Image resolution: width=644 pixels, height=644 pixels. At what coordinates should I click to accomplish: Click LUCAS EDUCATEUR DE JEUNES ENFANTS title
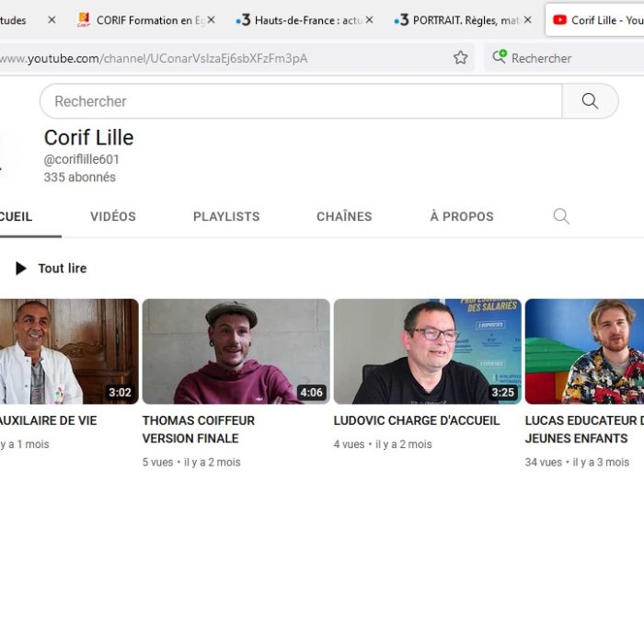[584, 430]
